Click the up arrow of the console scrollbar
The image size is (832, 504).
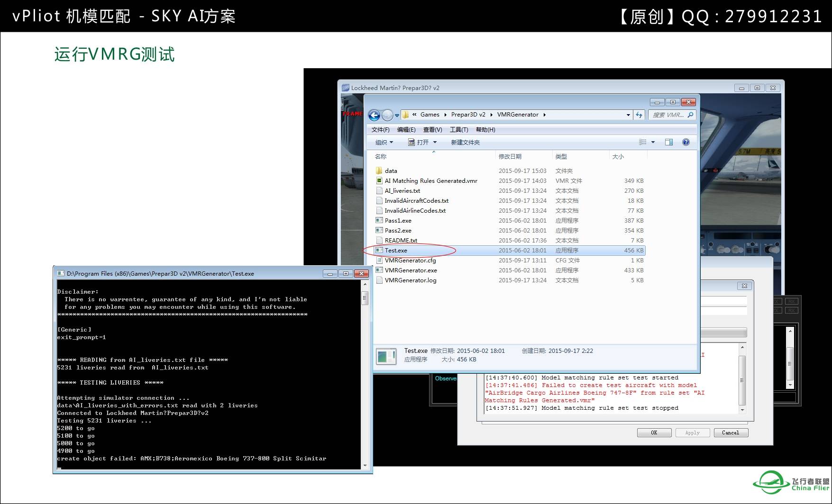pyautogui.click(x=365, y=284)
